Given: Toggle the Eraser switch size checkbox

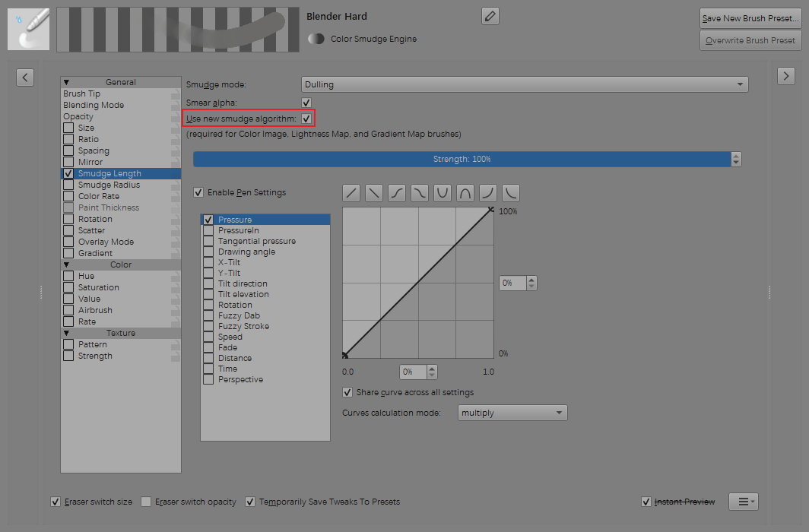Looking at the screenshot, I should coord(56,502).
